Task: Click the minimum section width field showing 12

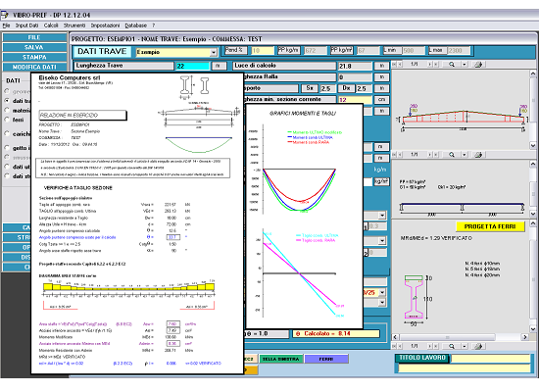Action: click(x=355, y=100)
